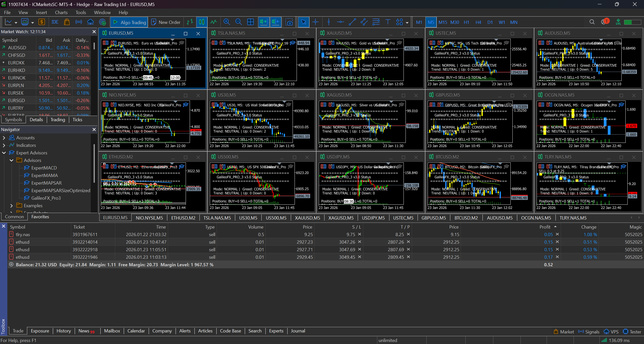Select the crosshair cursor tool
This screenshot has height=344, width=644.
coord(315,22)
